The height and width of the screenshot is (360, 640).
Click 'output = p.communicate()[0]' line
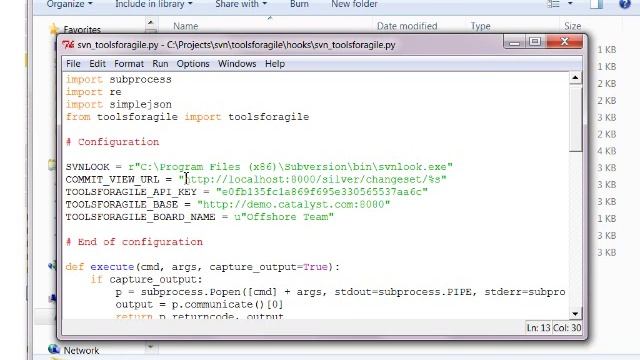199,304
